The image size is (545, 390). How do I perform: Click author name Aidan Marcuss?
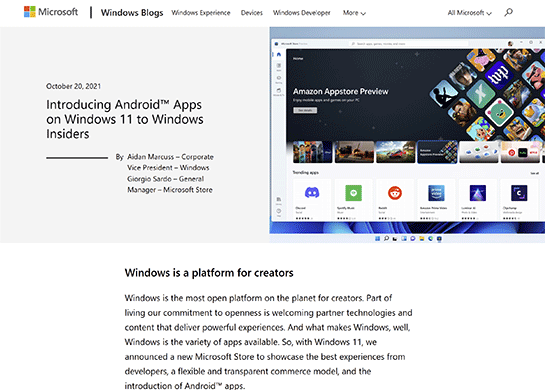[x=151, y=157]
